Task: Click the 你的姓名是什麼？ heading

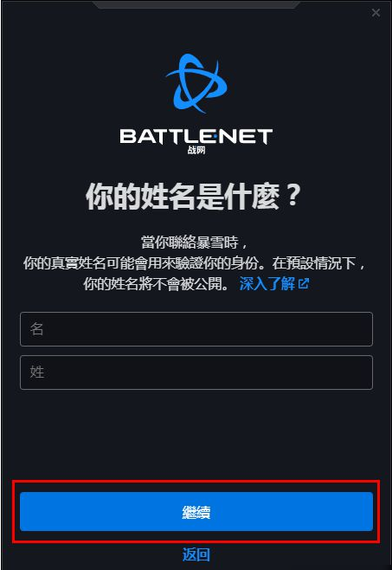Action: pos(193,197)
